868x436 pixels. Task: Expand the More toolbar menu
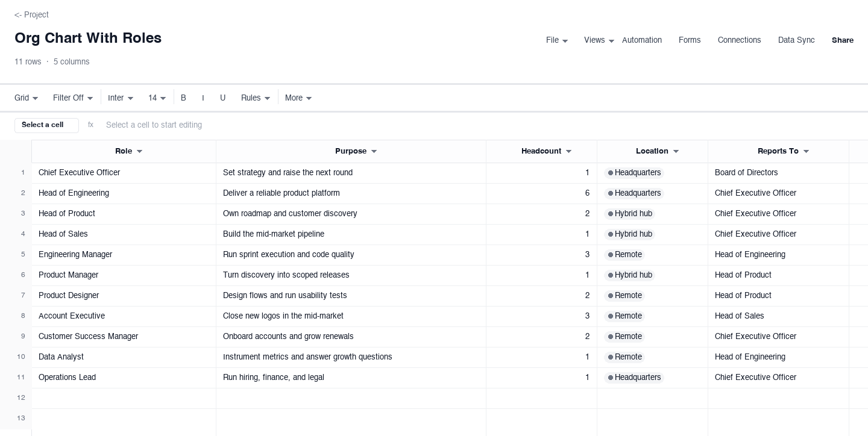[x=298, y=98]
